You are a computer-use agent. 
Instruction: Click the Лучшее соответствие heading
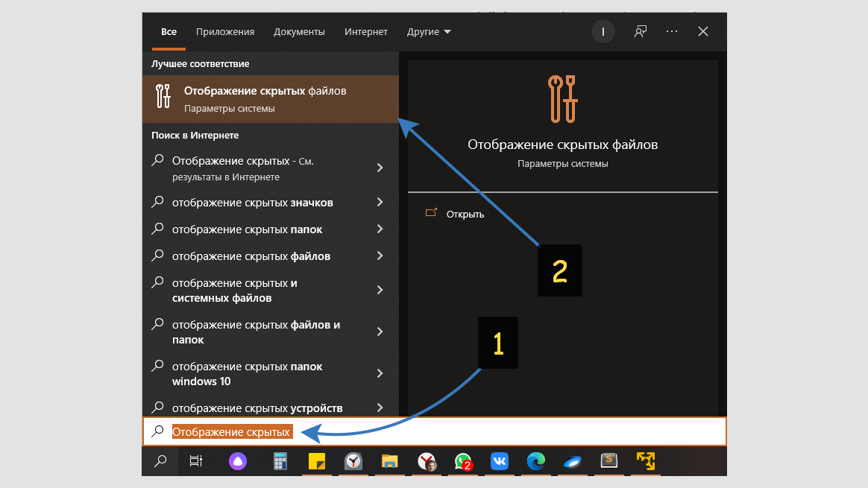(x=201, y=63)
